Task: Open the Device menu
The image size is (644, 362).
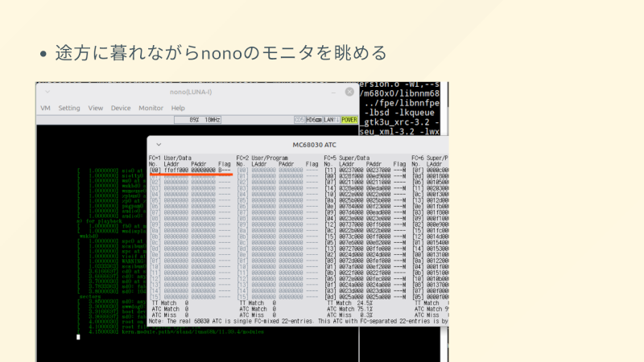Action: (x=121, y=108)
